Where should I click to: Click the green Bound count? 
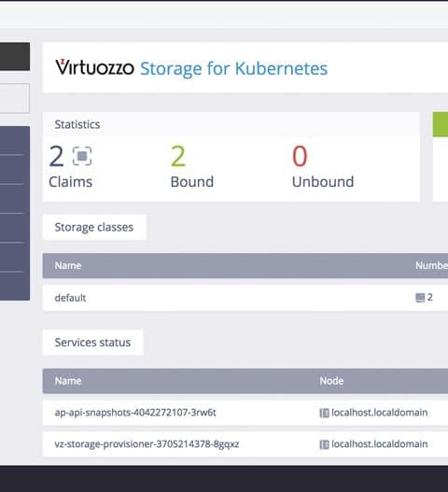[178, 156]
